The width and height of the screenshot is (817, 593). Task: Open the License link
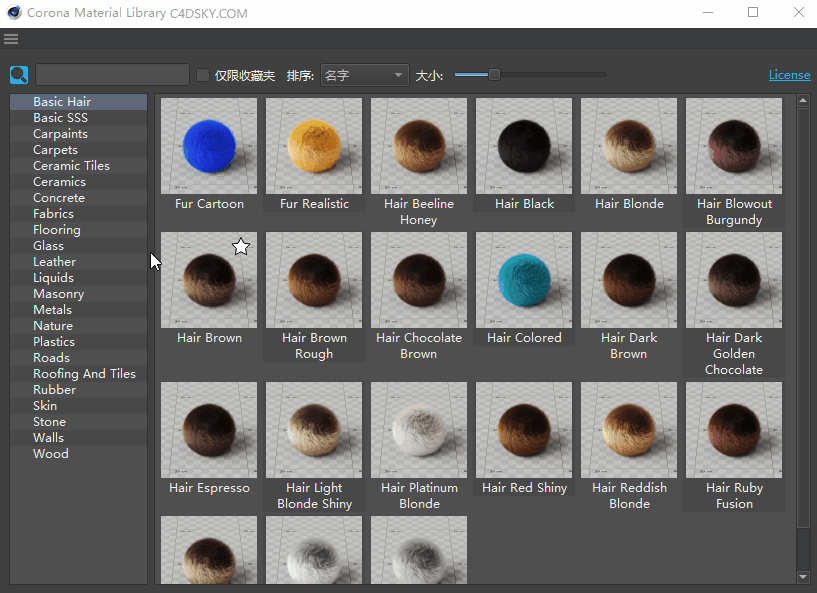coord(789,75)
